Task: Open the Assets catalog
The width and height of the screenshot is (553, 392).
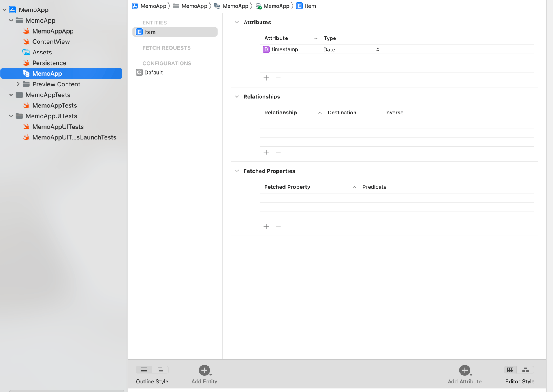Action: pos(42,53)
